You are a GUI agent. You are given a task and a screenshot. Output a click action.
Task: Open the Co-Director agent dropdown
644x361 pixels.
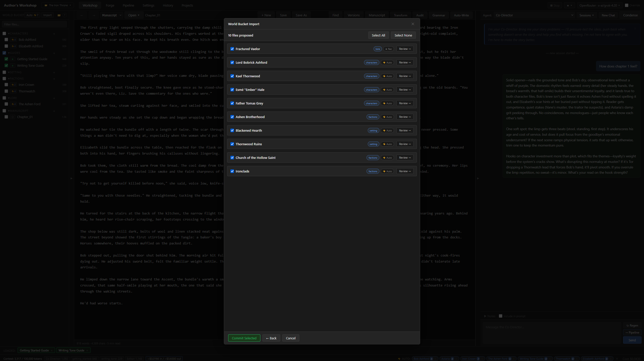click(x=535, y=15)
